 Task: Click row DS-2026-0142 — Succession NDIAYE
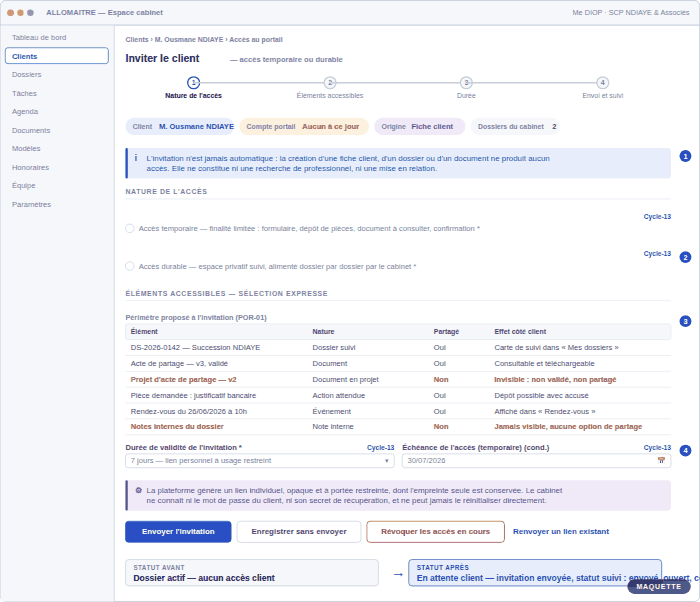pyautogui.click(x=398, y=348)
